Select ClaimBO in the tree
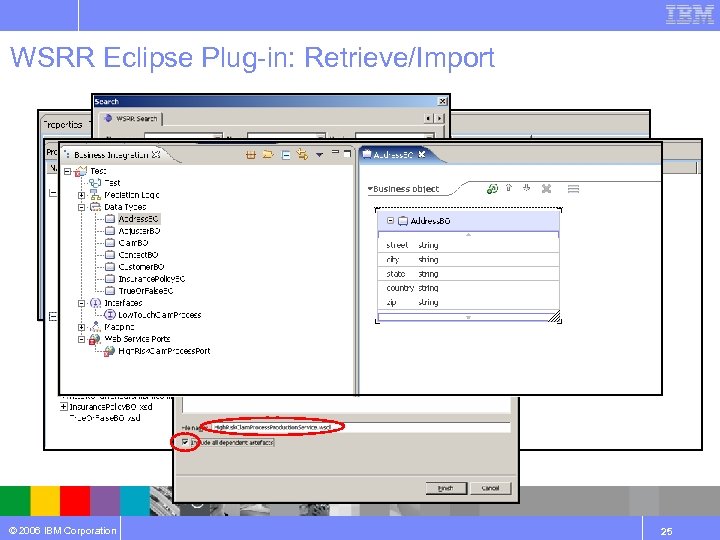 coord(133,243)
